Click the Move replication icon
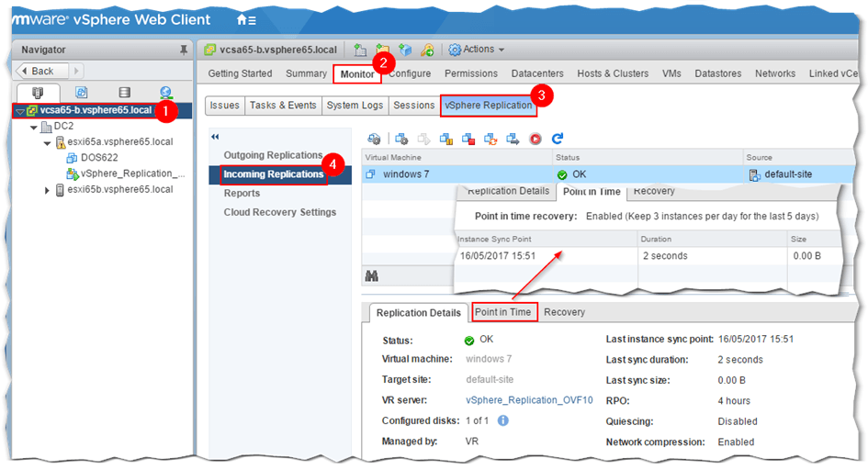 pos(513,139)
